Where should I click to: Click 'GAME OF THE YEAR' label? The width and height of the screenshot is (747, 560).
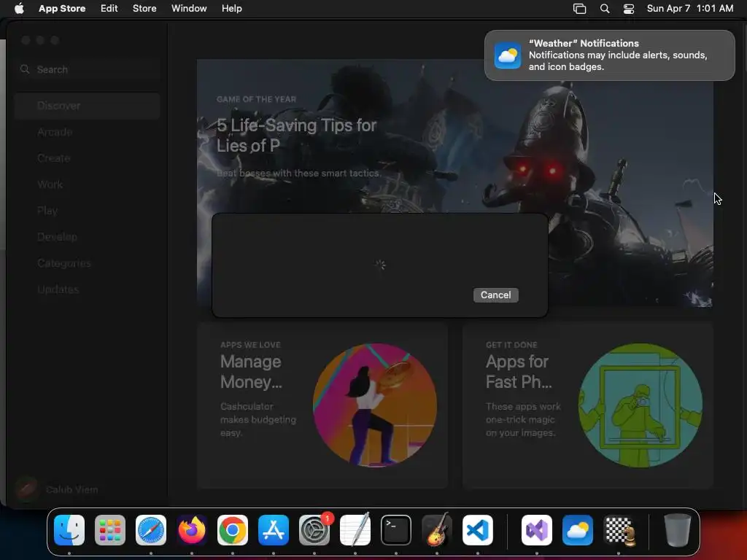tap(256, 99)
